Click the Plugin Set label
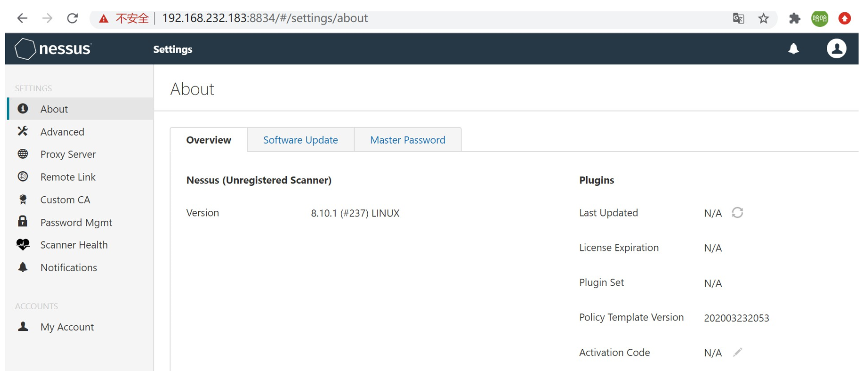 [x=601, y=282]
